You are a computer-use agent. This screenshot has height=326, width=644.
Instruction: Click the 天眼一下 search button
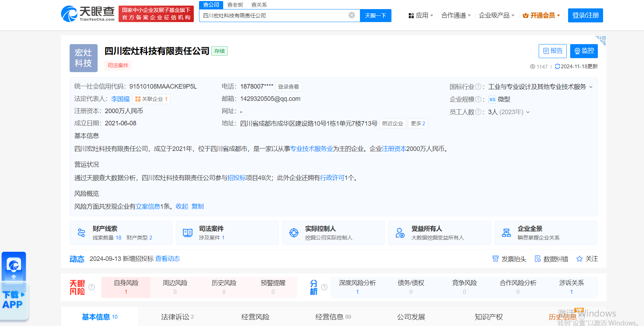[376, 15]
